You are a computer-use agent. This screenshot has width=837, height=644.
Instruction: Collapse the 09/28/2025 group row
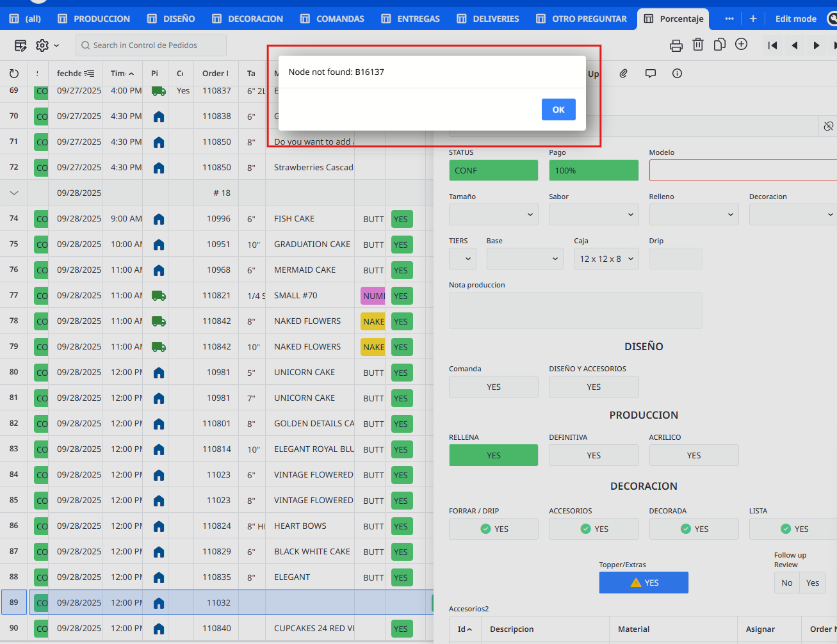14,193
